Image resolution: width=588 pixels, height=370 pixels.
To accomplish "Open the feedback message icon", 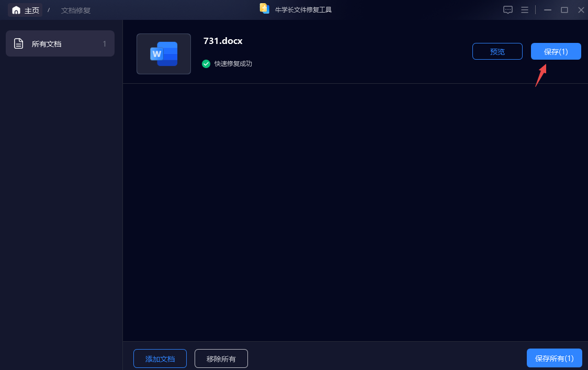I will tap(507, 10).
